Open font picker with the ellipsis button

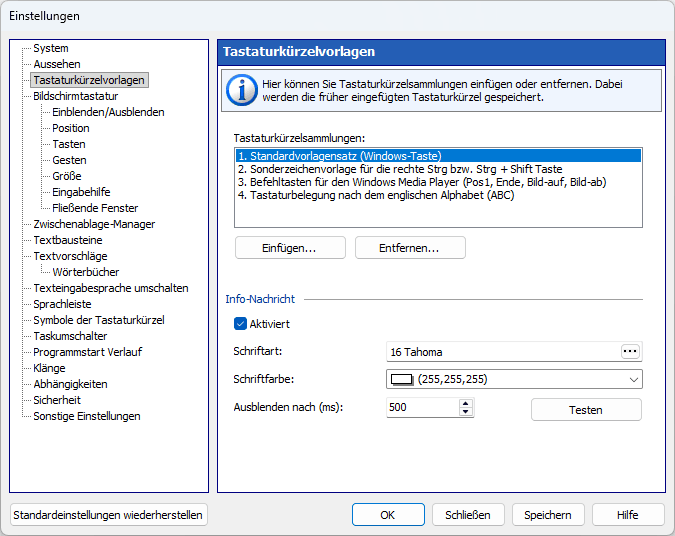tap(630, 351)
